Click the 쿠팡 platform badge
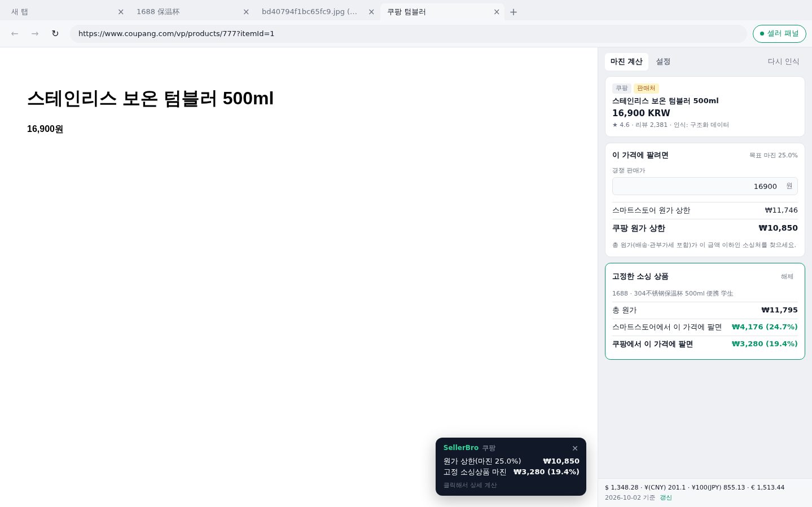 (x=622, y=88)
